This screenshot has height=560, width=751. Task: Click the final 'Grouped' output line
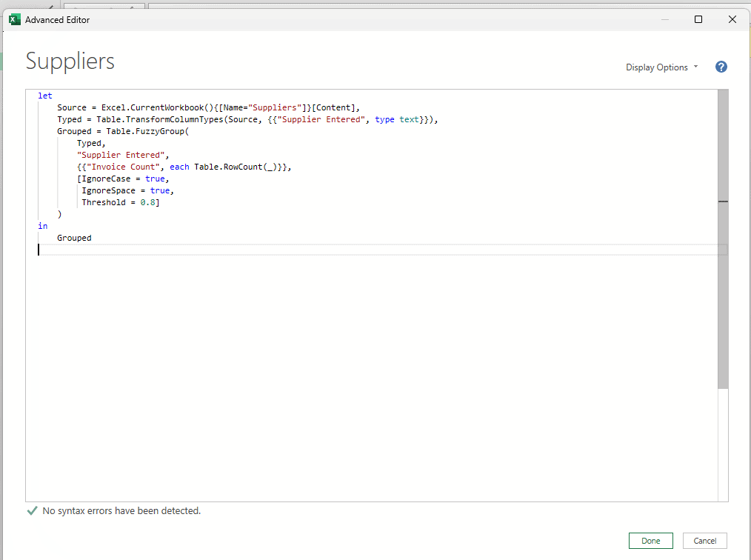[x=74, y=238]
